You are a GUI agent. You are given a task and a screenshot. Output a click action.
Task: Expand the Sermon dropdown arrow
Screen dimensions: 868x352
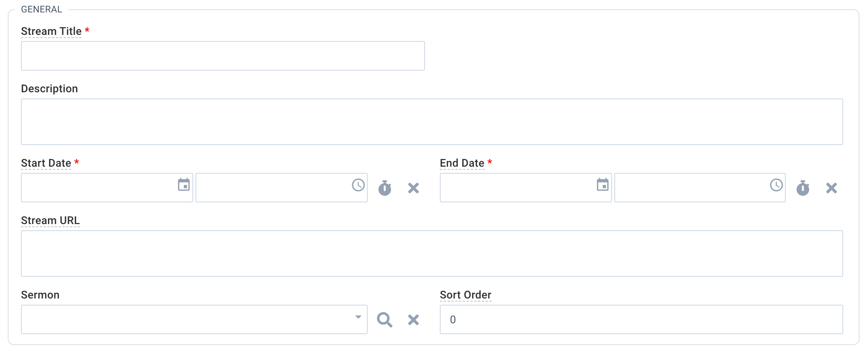[358, 317]
